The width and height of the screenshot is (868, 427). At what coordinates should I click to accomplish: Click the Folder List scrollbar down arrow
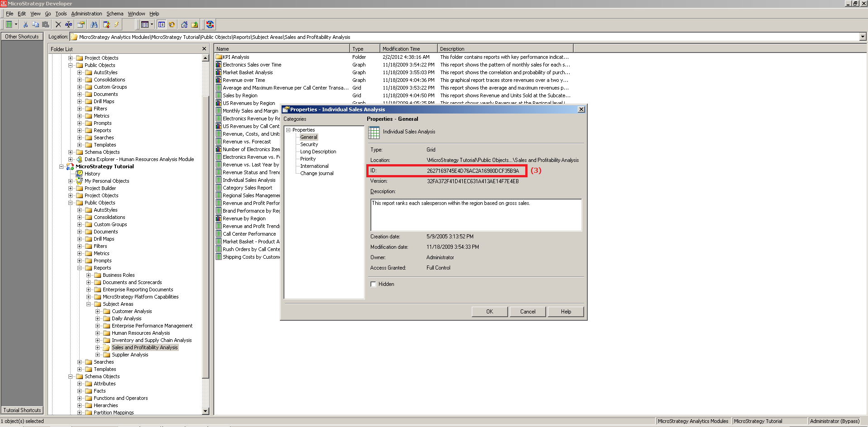[x=206, y=411]
